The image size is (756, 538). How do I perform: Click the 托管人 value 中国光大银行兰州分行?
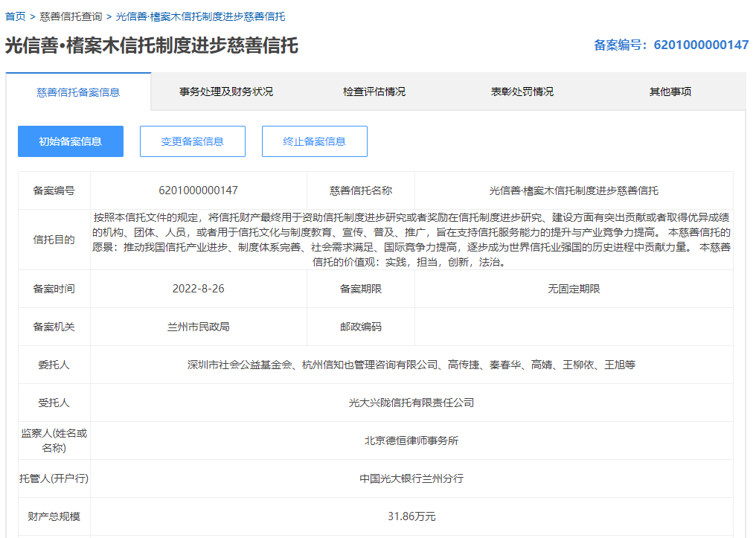click(411, 478)
